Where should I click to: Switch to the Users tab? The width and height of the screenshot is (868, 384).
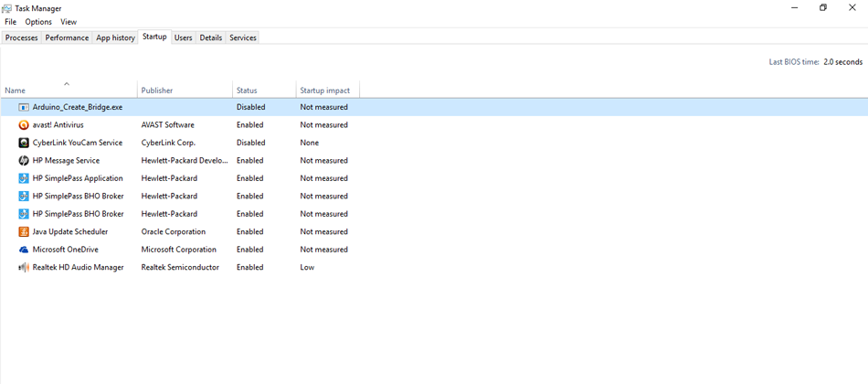pyautogui.click(x=184, y=37)
